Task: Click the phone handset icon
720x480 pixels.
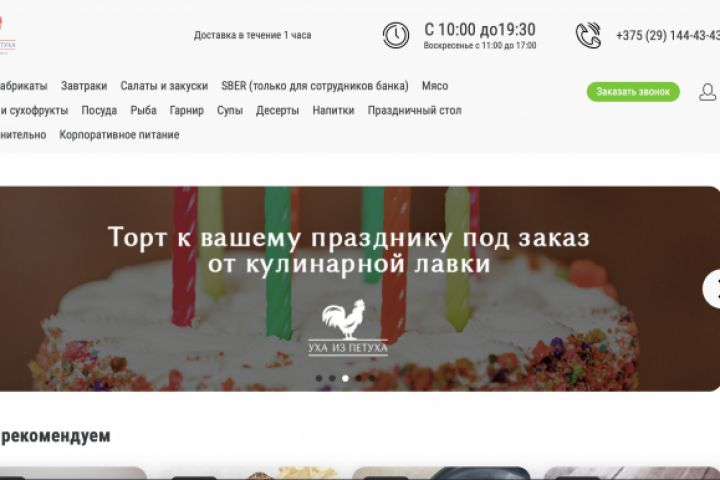Action: [x=588, y=35]
